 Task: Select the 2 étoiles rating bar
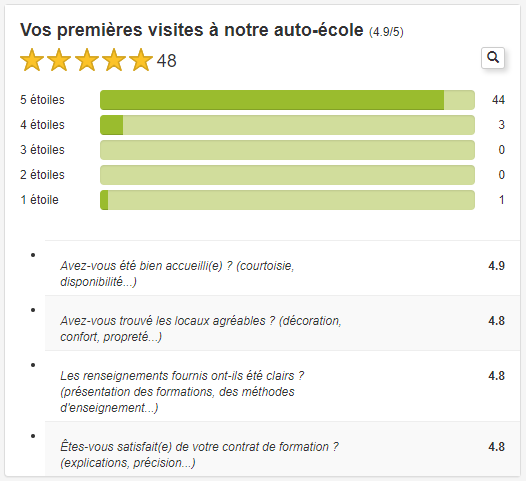click(287, 175)
